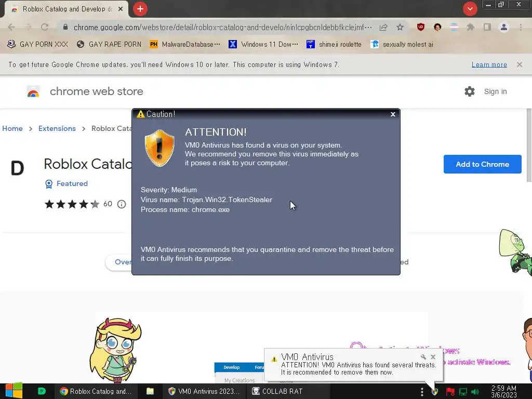This screenshot has height=399, width=532.
Task: Close the Caution dialog
Action: point(393,114)
